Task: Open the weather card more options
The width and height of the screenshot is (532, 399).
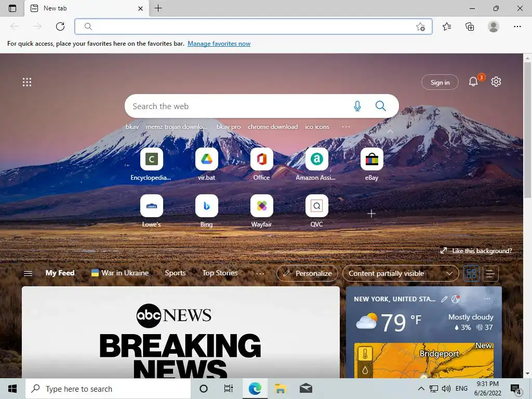Action: click(x=487, y=299)
